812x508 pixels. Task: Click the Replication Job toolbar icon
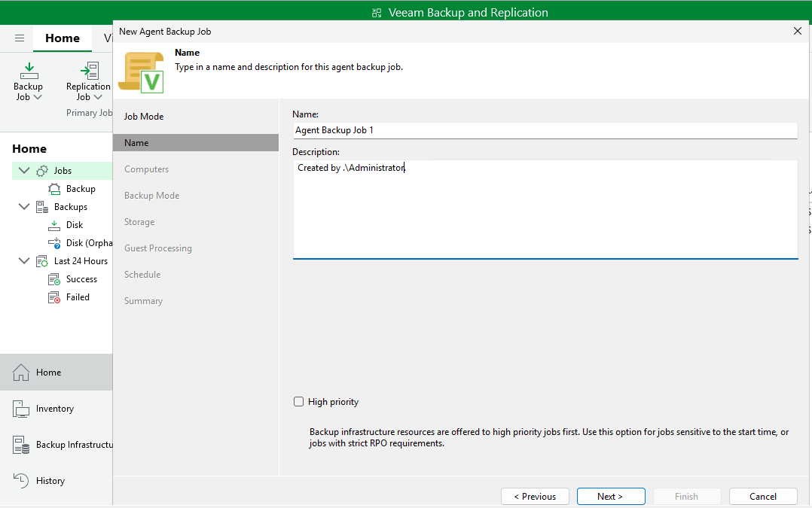90,71
